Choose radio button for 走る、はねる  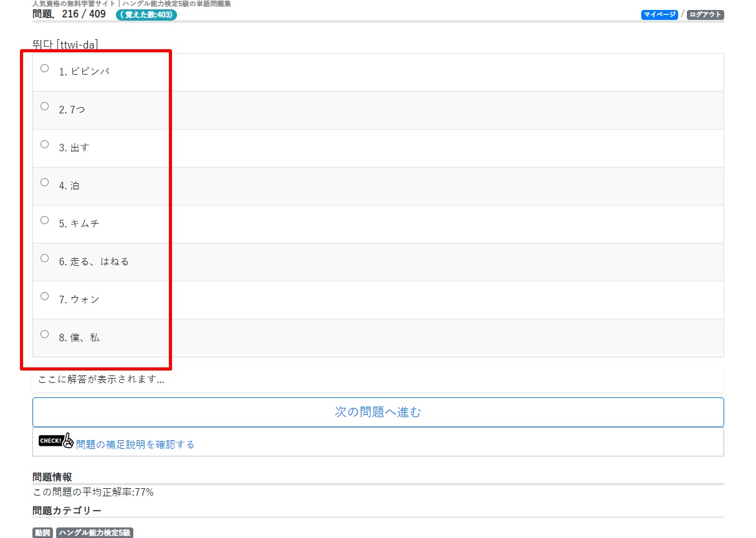tap(44, 258)
